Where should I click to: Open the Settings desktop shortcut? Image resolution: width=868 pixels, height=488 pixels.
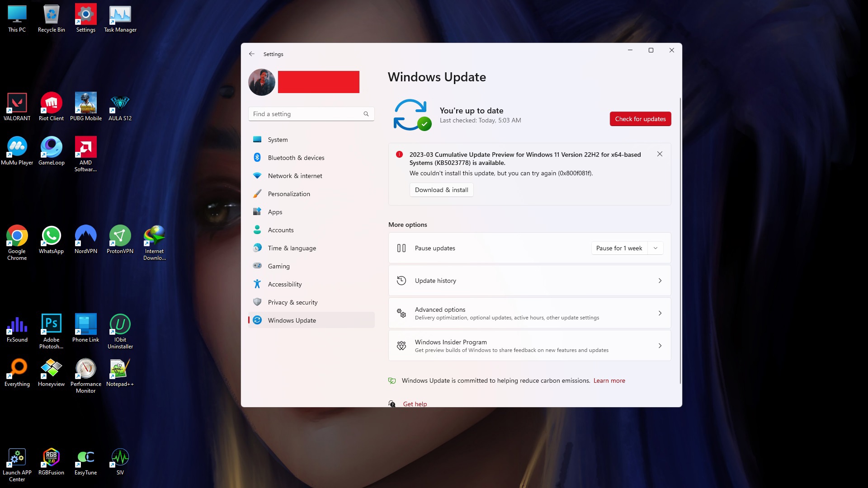click(86, 19)
